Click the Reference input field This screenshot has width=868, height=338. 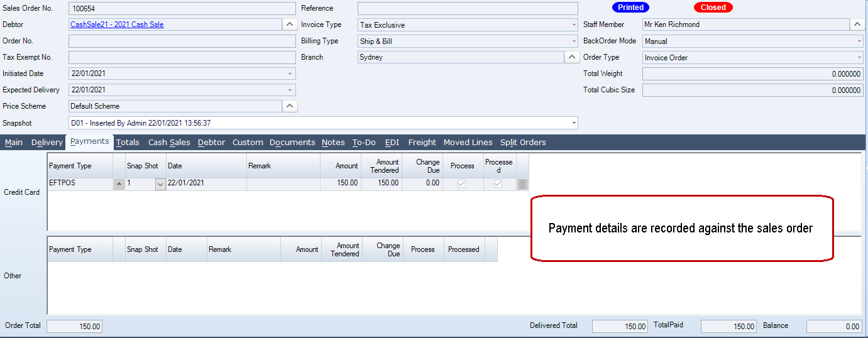(468, 9)
